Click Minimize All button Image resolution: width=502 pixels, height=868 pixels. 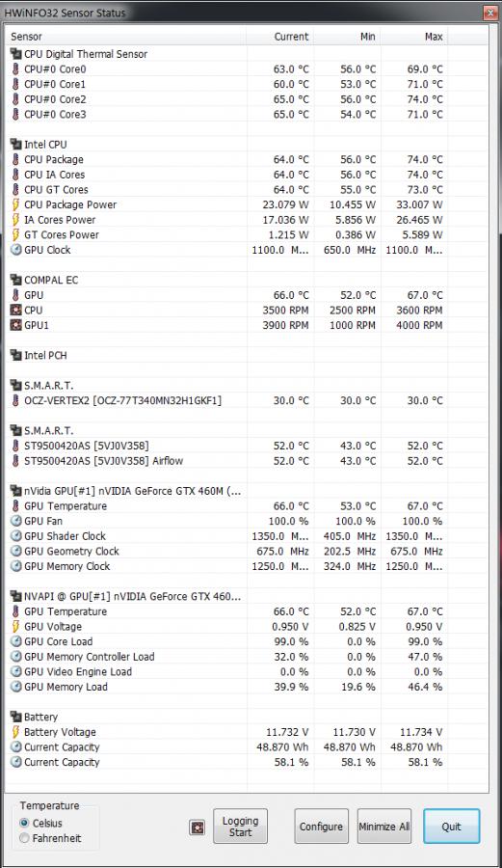(384, 827)
